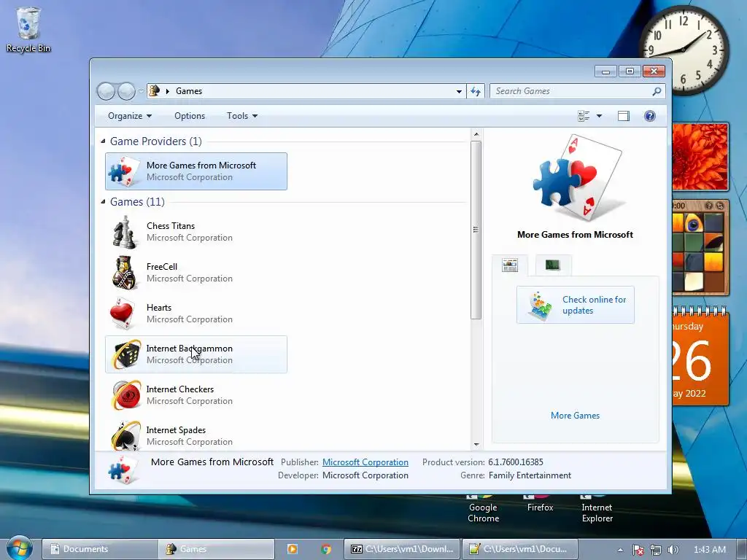
Task: Click the calendar gadget showing 26
Action: [700, 356]
